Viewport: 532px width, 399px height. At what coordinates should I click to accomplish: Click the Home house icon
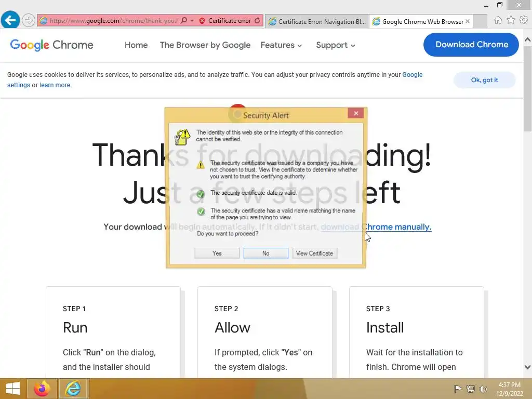(x=498, y=20)
